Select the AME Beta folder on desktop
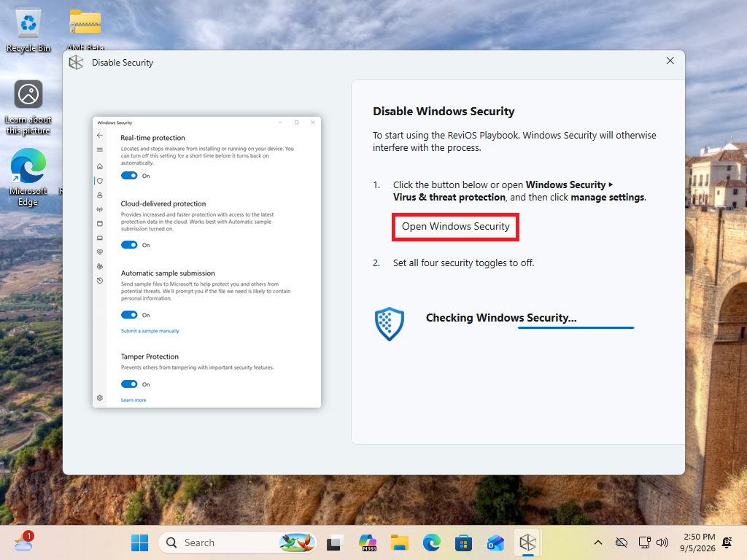The image size is (747, 560). click(x=85, y=29)
